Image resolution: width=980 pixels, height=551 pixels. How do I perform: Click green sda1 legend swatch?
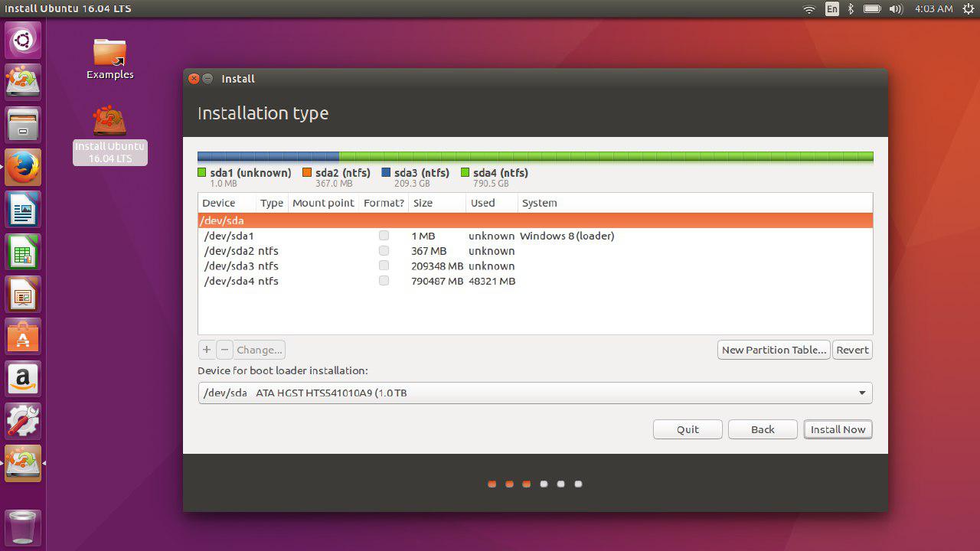coord(202,173)
